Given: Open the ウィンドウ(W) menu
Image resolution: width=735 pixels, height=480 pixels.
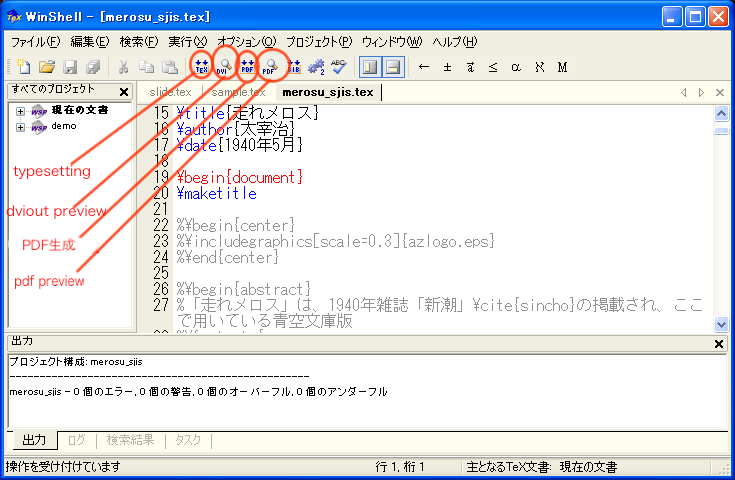Looking at the screenshot, I should pos(392,42).
